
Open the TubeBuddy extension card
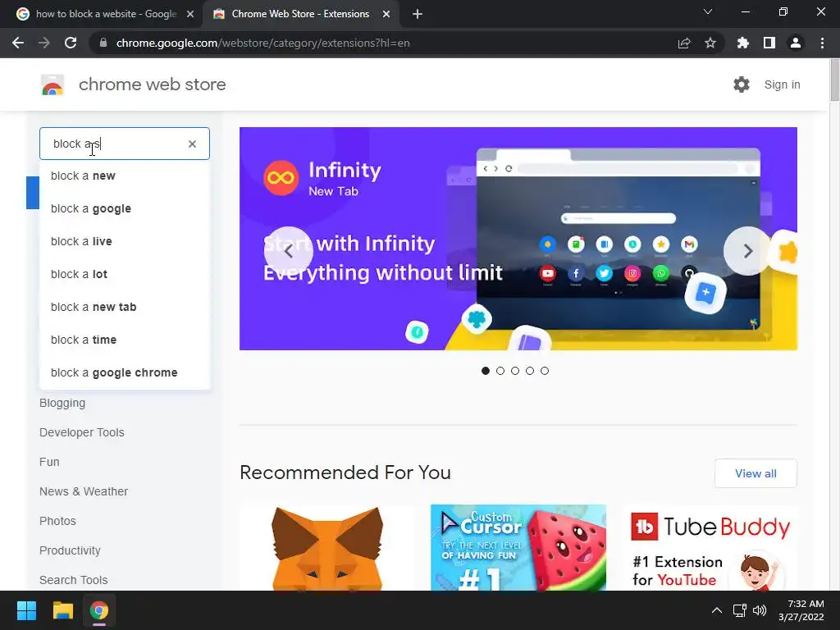coord(710,547)
